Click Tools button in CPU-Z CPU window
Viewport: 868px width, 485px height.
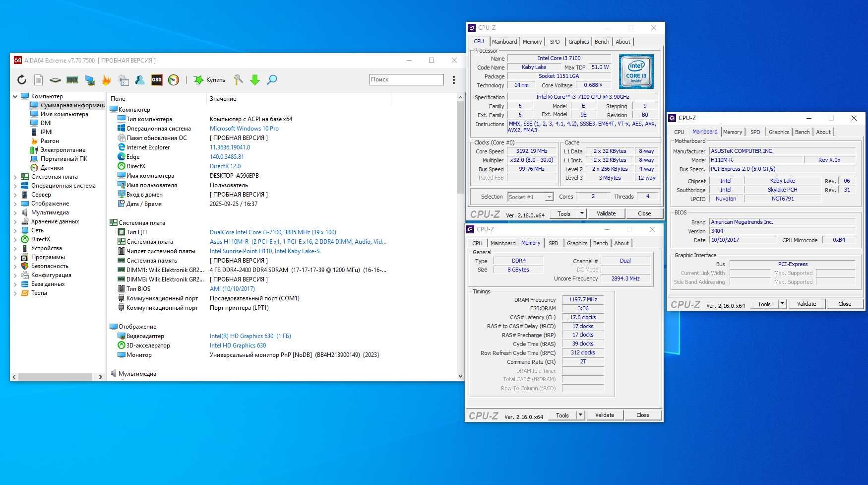pyautogui.click(x=564, y=213)
